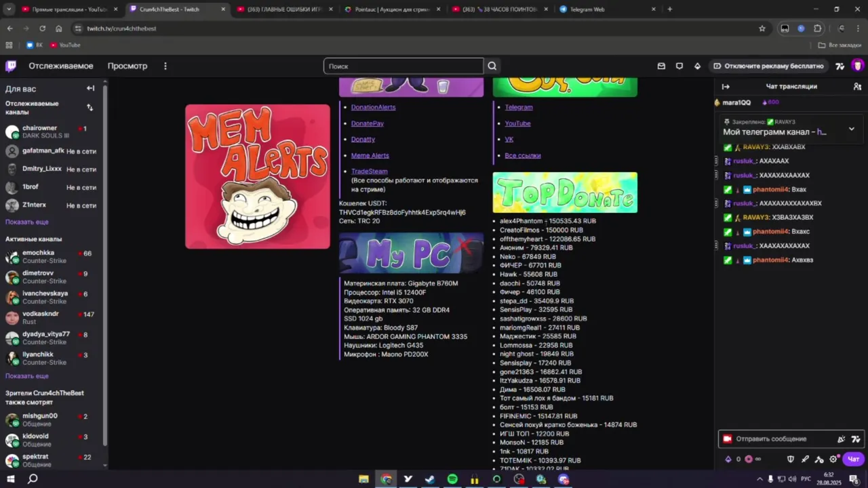This screenshot has width=868, height=488.
Task: Open the Telegram panel link
Action: [x=519, y=107]
